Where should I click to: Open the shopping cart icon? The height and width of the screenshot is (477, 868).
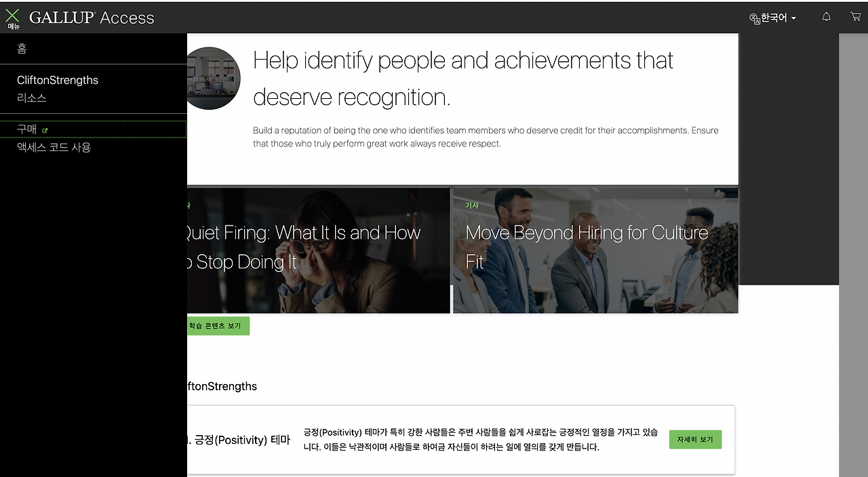tap(856, 17)
